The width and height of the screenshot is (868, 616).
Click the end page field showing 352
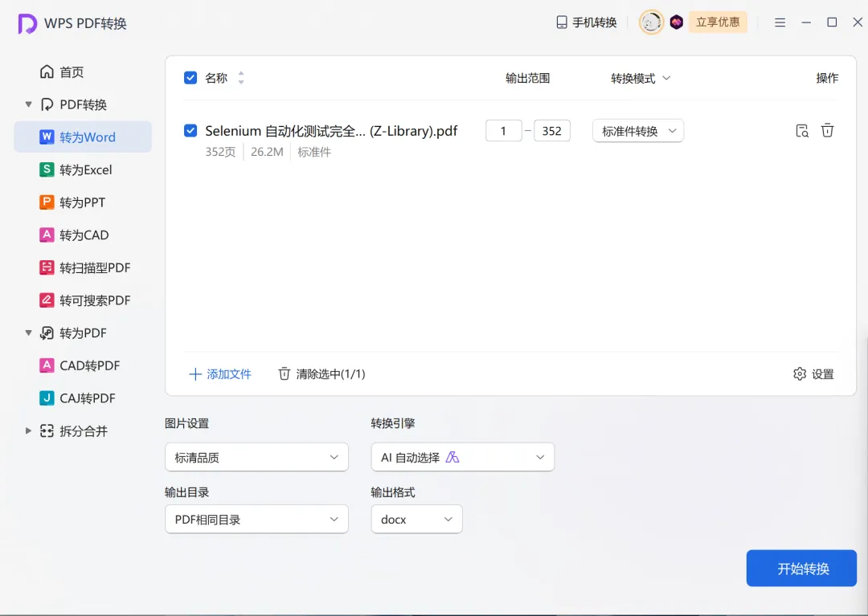[x=552, y=130]
